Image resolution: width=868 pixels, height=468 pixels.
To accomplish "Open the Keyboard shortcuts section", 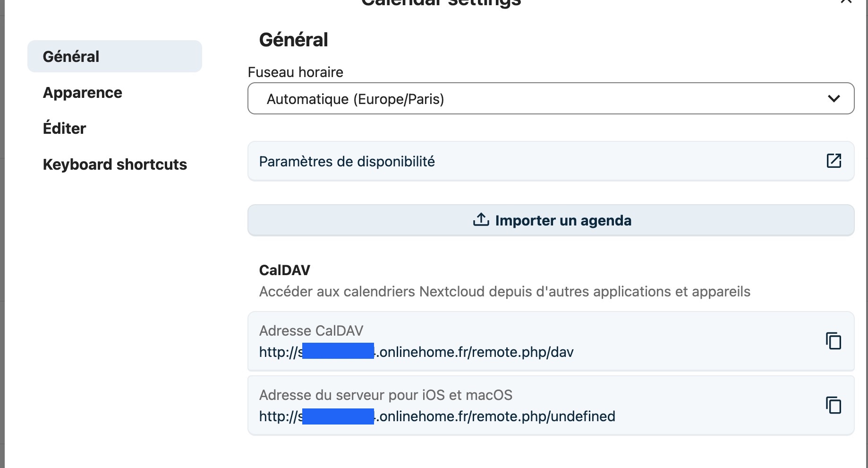I will [115, 165].
